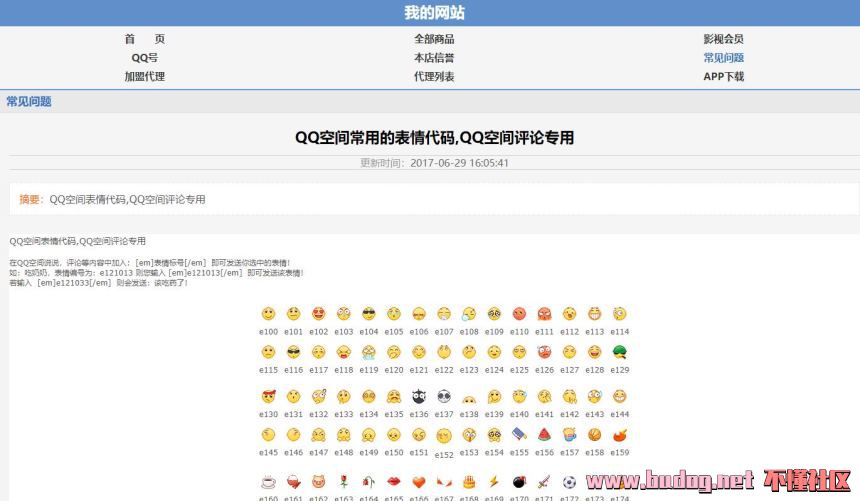Image resolution: width=860 pixels, height=501 pixels.
Task: Select the sunglasses emoji above e104
Action: [369, 314]
